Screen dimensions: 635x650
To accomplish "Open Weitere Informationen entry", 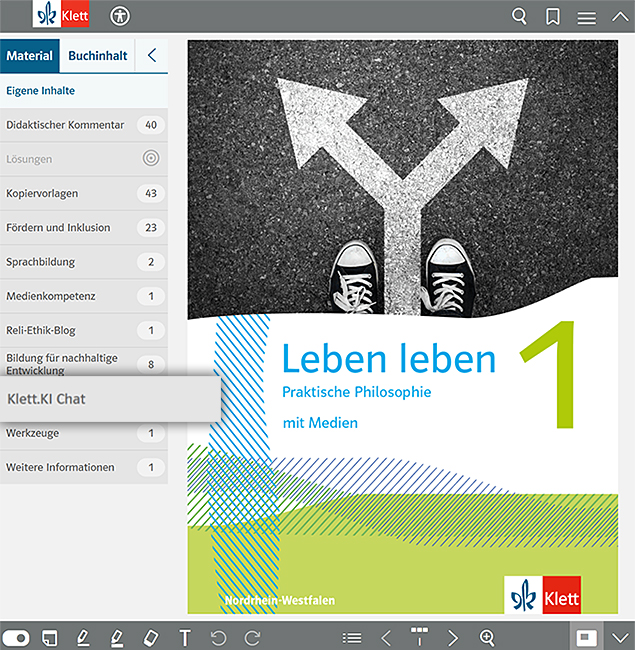I will click(84, 467).
